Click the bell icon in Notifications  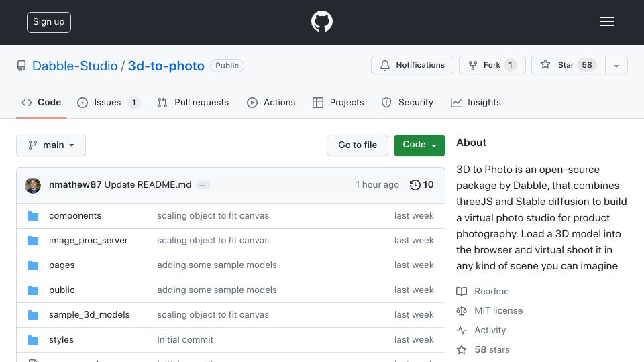tap(385, 65)
